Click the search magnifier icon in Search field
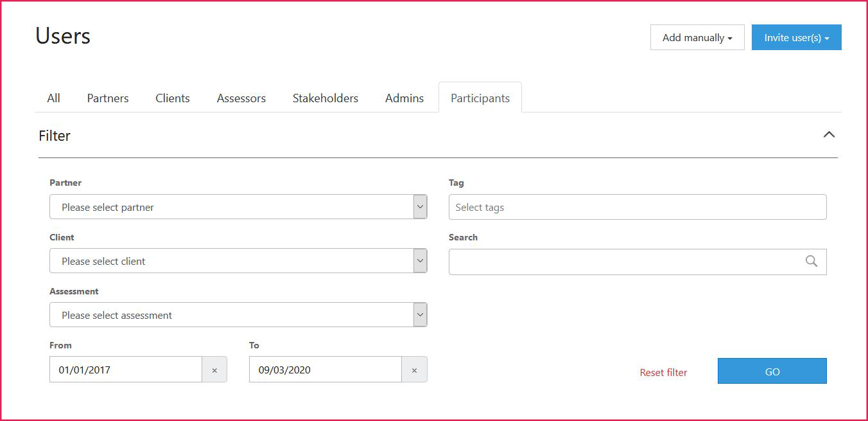This screenshot has width=868, height=421. (x=811, y=261)
